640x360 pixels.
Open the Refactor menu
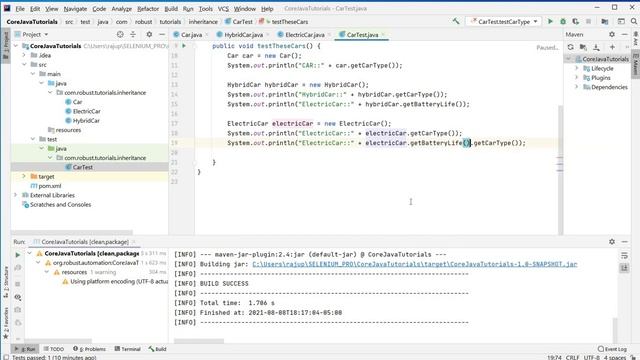click(x=148, y=9)
